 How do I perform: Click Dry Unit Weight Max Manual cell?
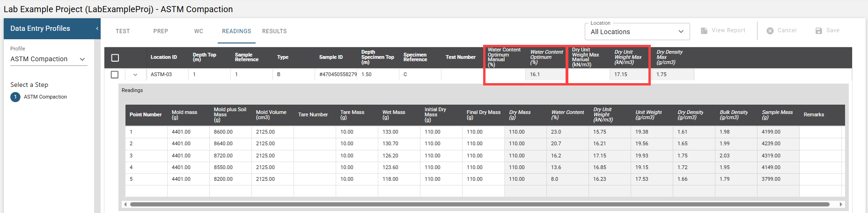point(588,75)
